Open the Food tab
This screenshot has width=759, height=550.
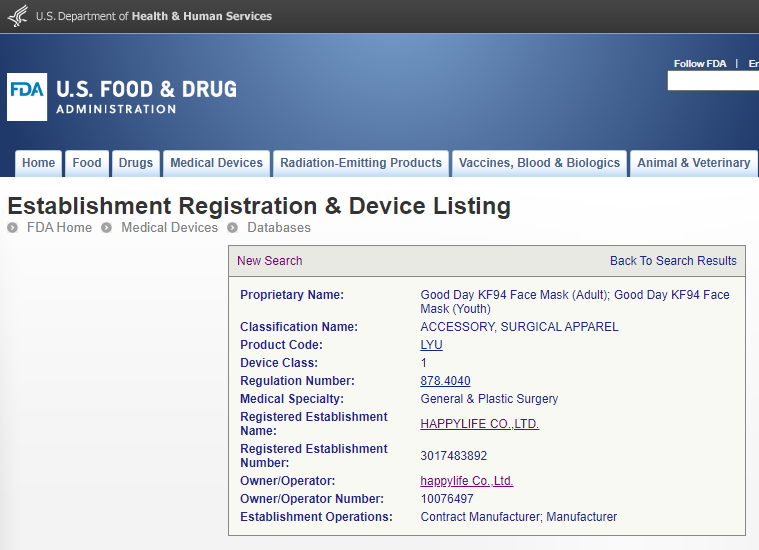87,163
